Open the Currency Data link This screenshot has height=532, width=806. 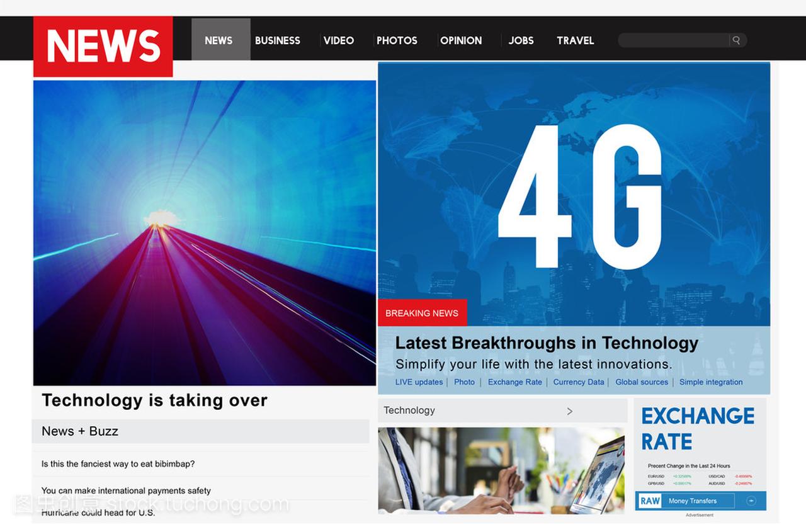click(x=579, y=382)
